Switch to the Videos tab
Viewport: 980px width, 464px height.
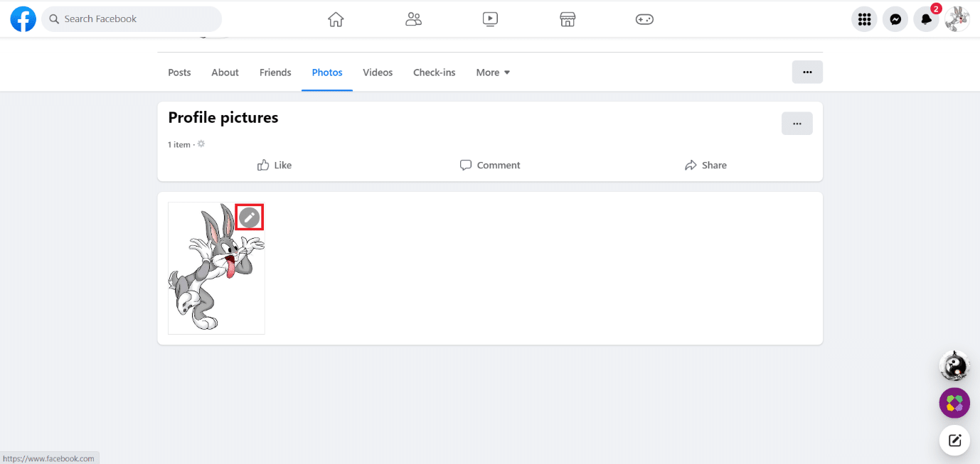[378, 72]
